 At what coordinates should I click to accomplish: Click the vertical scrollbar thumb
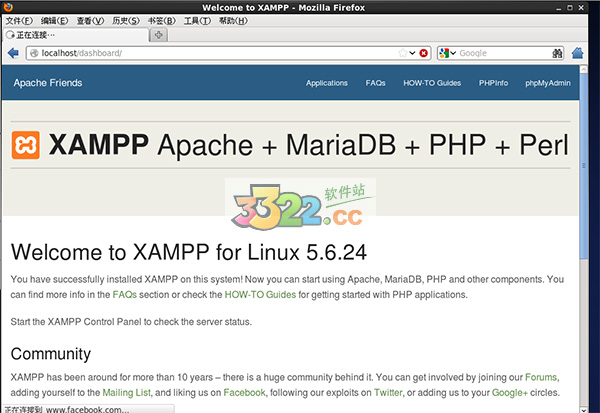tap(584, 166)
